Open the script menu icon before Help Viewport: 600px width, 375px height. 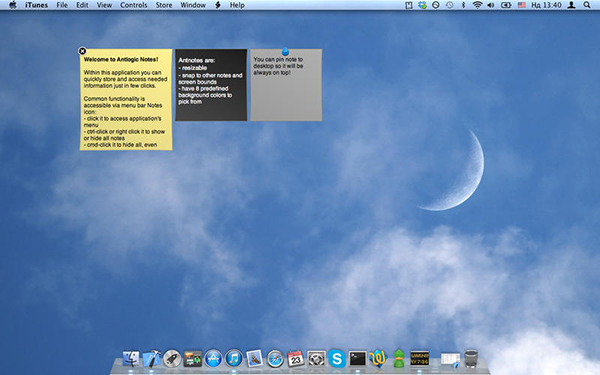tap(218, 5)
